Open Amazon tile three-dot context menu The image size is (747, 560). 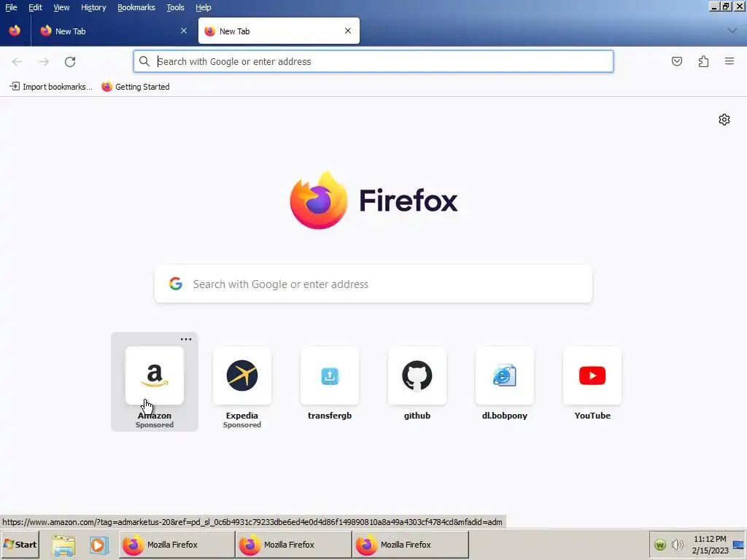186,339
